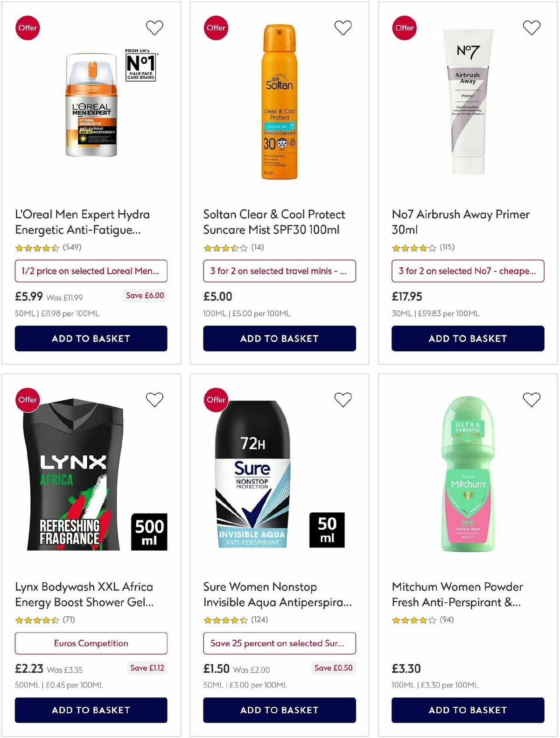Add Mitchum Women Powder Fresh to favourites

point(532,399)
